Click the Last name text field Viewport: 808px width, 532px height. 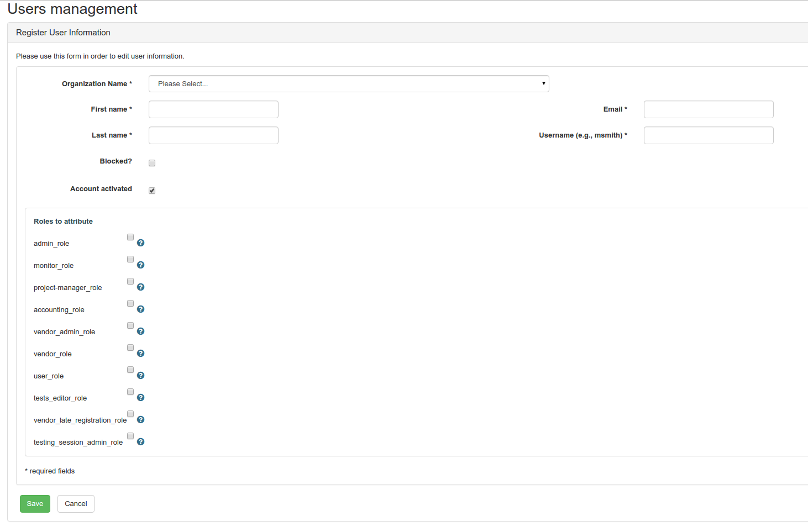click(x=213, y=135)
